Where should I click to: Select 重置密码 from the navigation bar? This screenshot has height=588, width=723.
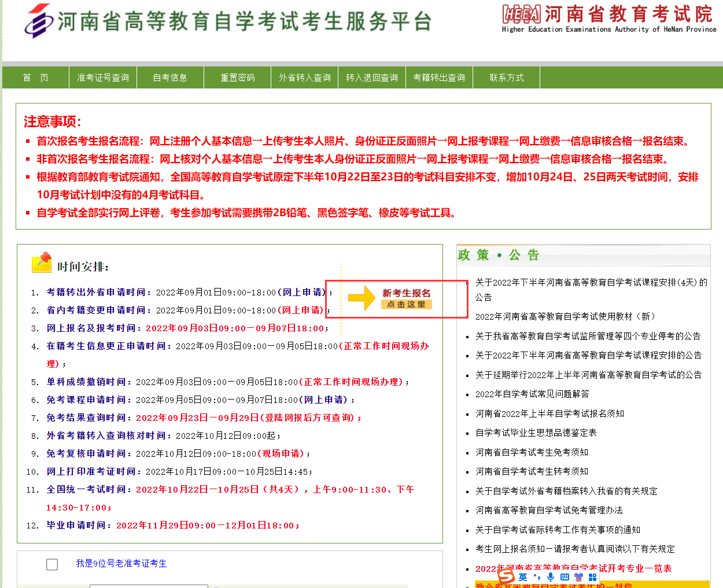coord(237,77)
